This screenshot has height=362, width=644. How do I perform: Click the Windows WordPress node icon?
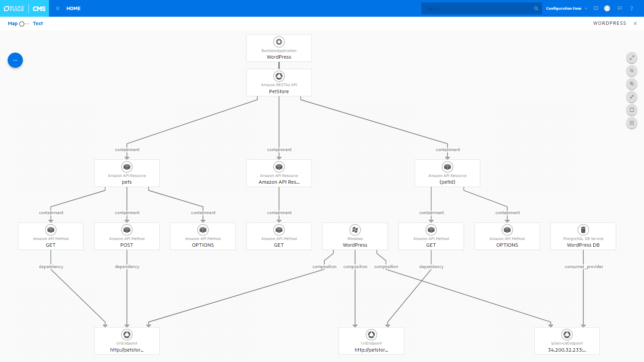[354, 229]
